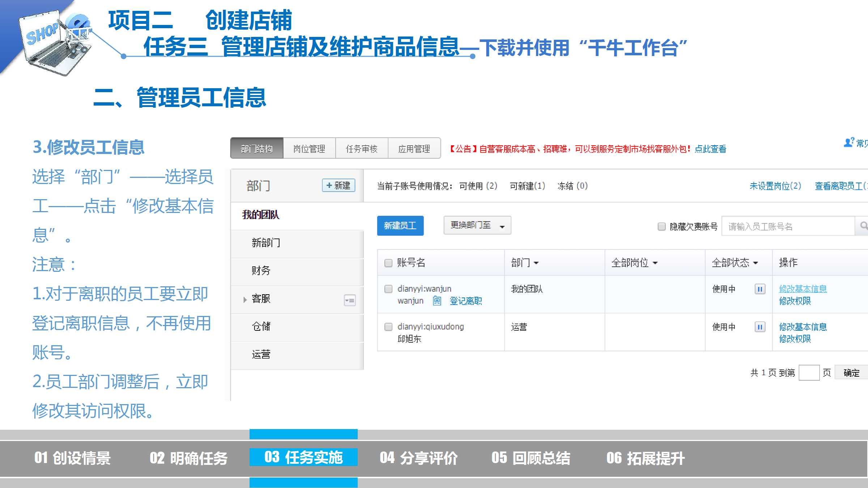Click the help user icon at top right

pyautogui.click(x=848, y=143)
